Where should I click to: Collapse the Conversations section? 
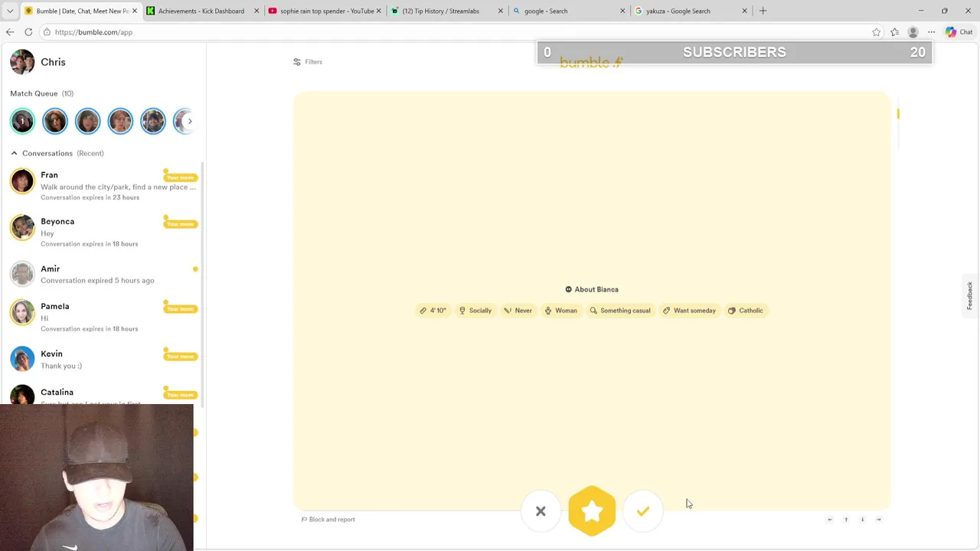14,153
